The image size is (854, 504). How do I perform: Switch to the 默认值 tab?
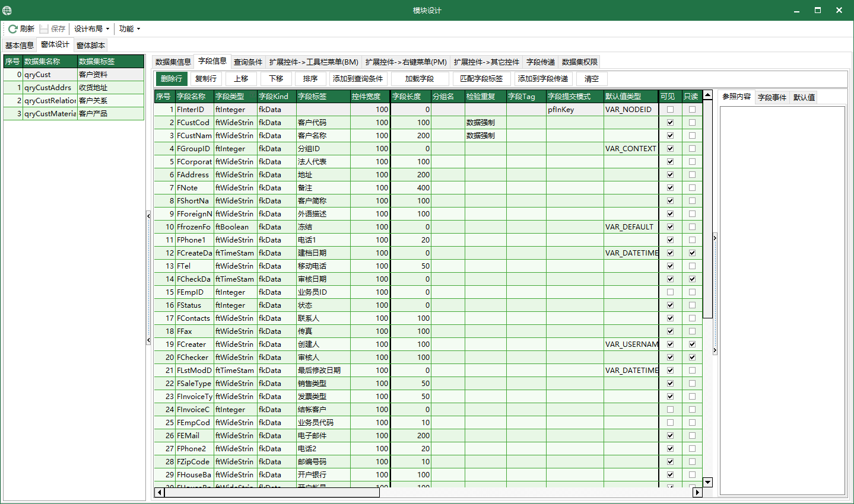click(804, 97)
